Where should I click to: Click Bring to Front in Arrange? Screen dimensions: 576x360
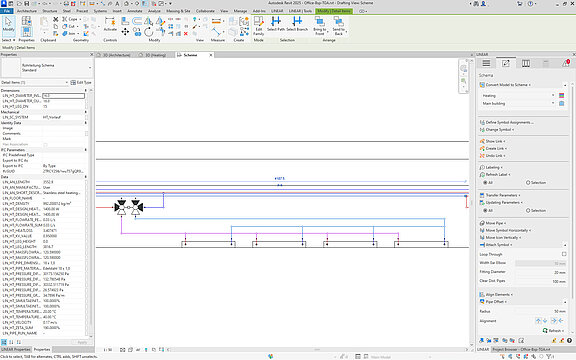coord(320,26)
